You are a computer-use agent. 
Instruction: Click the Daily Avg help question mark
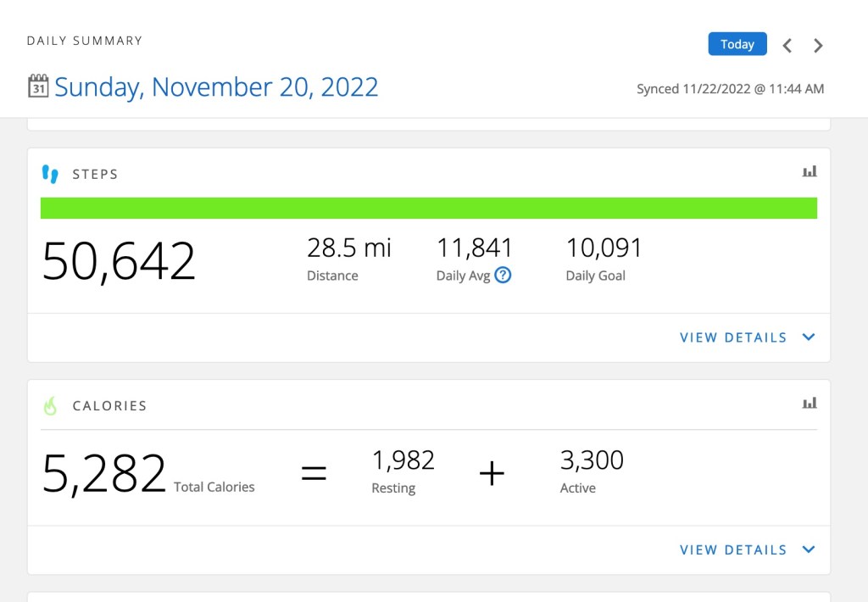pyautogui.click(x=503, y=275)
